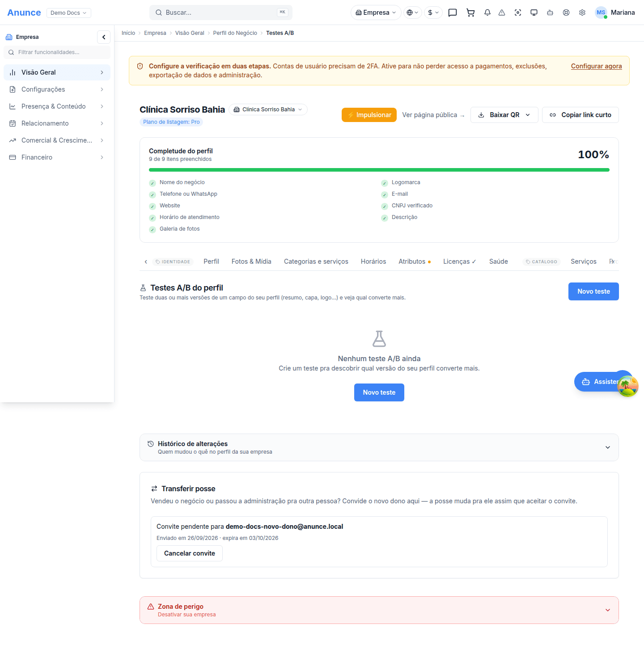The image size is (644, 649).
Task: Click the monitor display icon
Action: tap(534, 13)
